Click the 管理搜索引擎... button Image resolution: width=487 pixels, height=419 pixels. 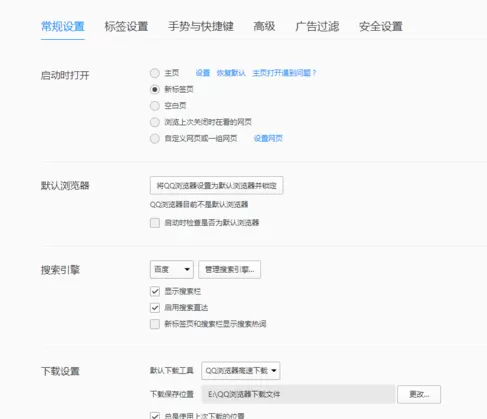[x=229, y=269]
